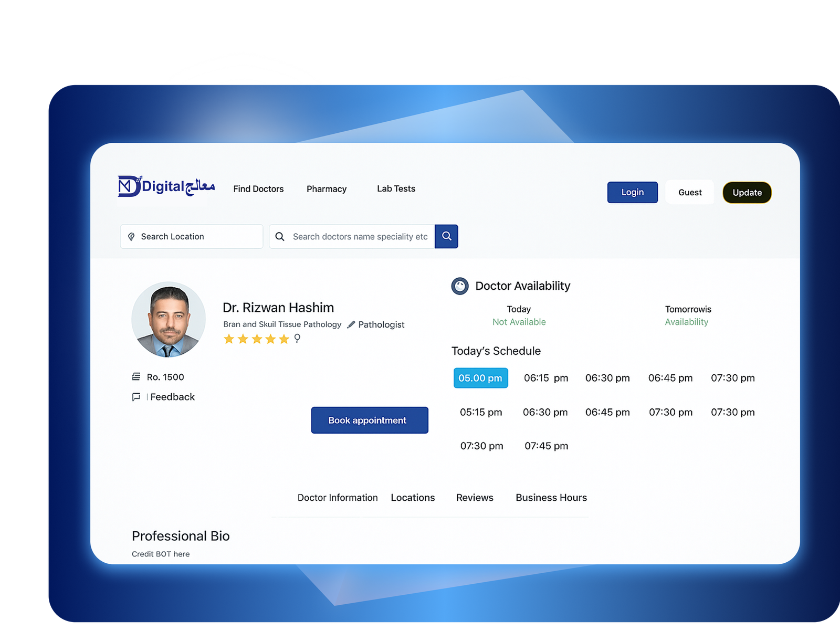Open the Business Hours tab
840x631 pixels.
point(551,498)
